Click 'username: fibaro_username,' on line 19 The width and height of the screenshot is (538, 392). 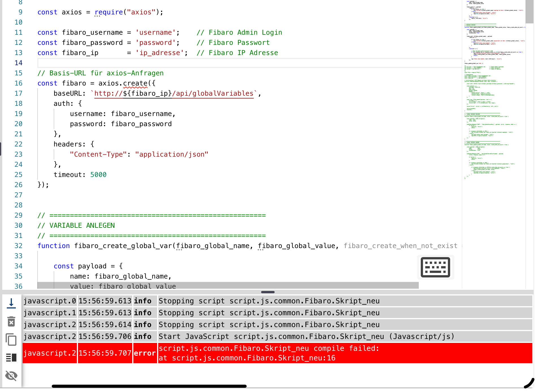click(123, 114)
